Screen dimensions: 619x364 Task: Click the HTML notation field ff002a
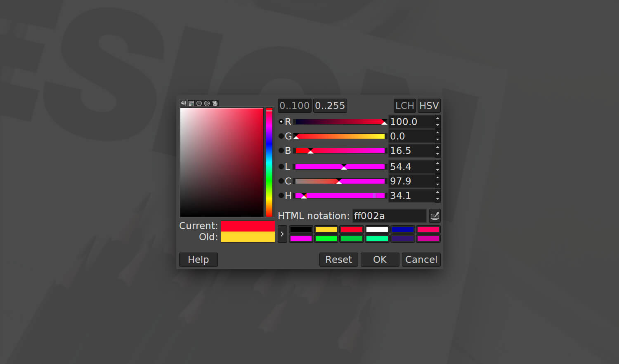[389, 216]
